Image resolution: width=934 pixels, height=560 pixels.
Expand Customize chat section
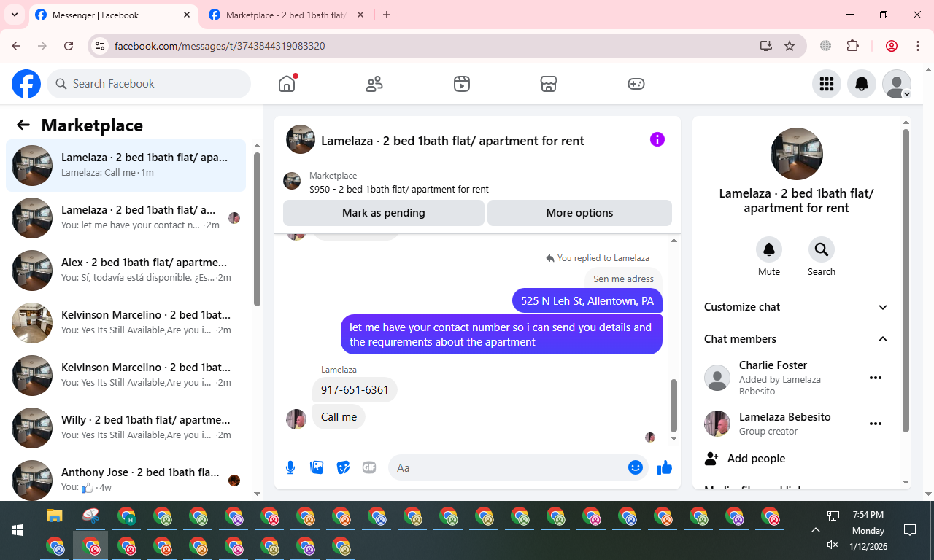tap(796, 307)
